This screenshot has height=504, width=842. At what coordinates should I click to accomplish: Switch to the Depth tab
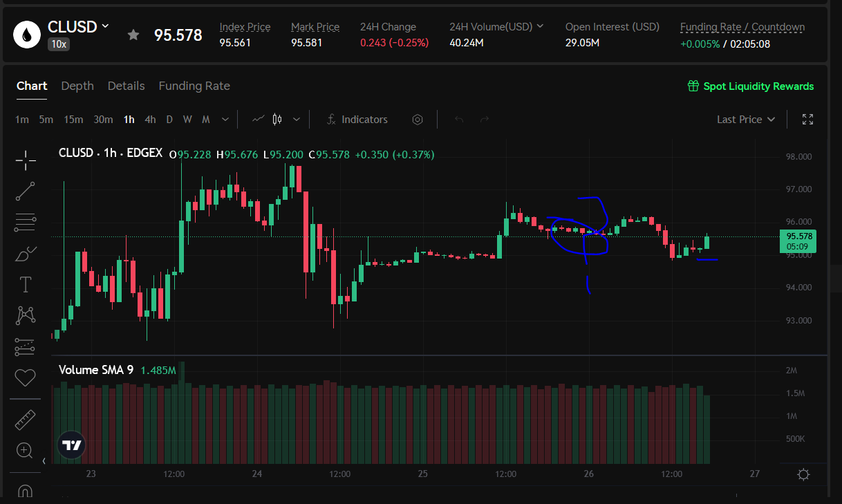[77, 86]
